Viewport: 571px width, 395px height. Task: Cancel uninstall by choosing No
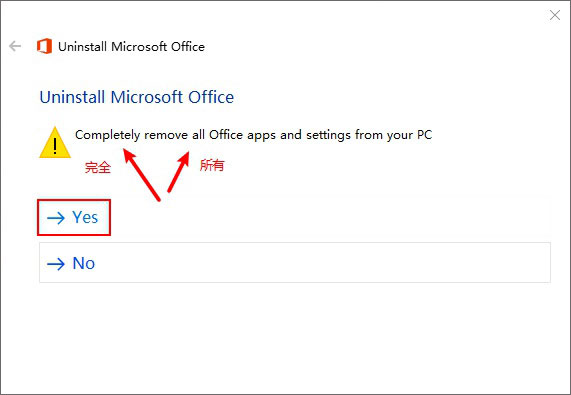coord(295,262)
